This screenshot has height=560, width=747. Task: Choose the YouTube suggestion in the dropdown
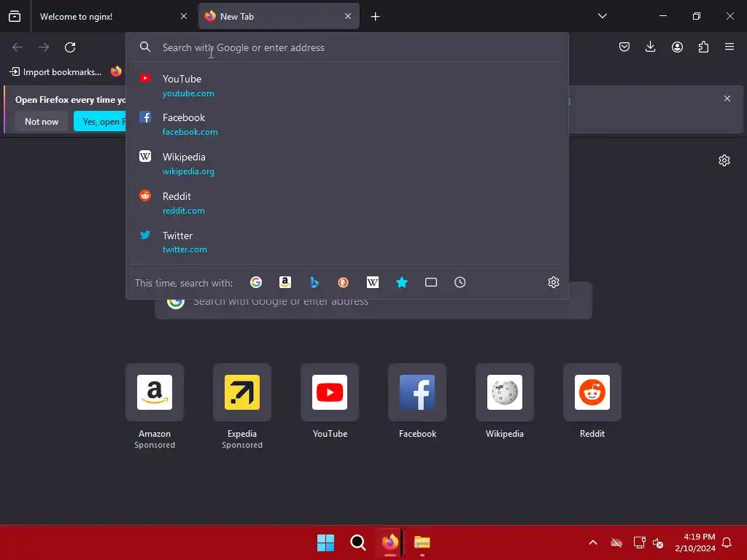(x=347, y=86)
